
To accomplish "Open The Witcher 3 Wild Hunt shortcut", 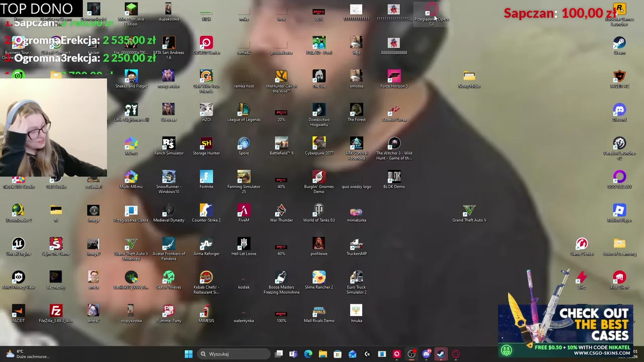I will pos(394,149).
